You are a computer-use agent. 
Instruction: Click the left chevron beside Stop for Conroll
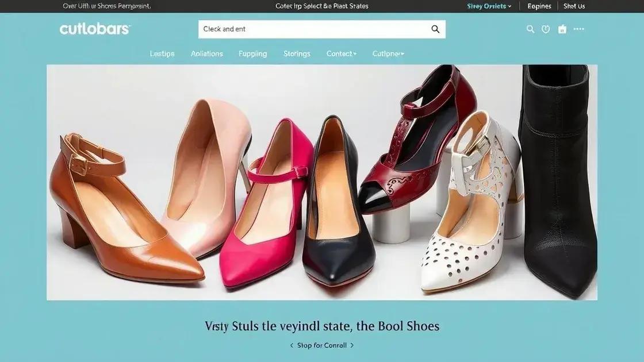pyautogui.click(x=292, y=345)
